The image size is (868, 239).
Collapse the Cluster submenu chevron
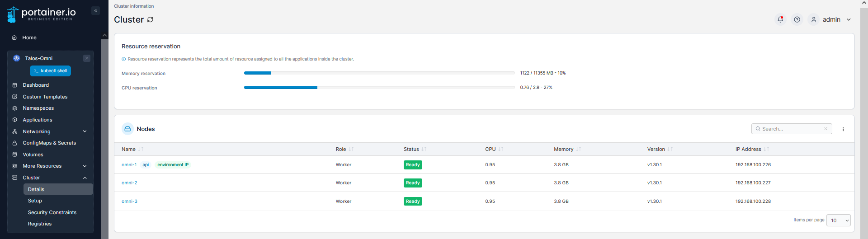85,178
